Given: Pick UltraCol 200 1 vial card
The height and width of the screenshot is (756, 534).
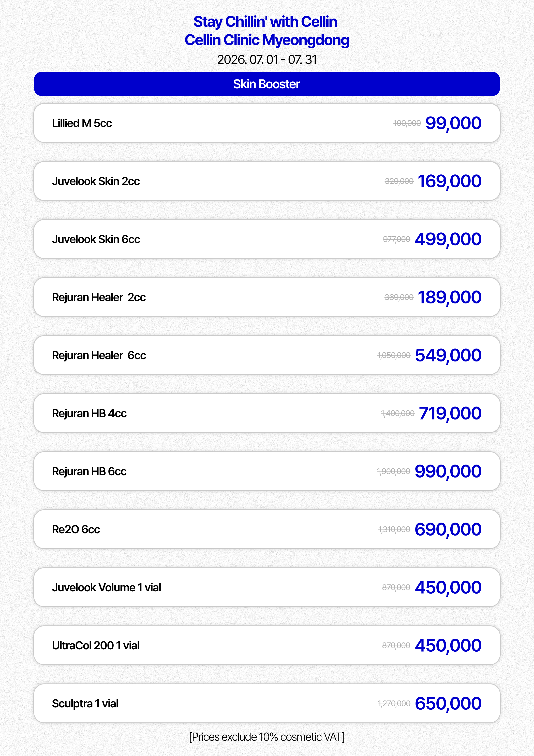Looking at the screenshot, I should 267,645.
